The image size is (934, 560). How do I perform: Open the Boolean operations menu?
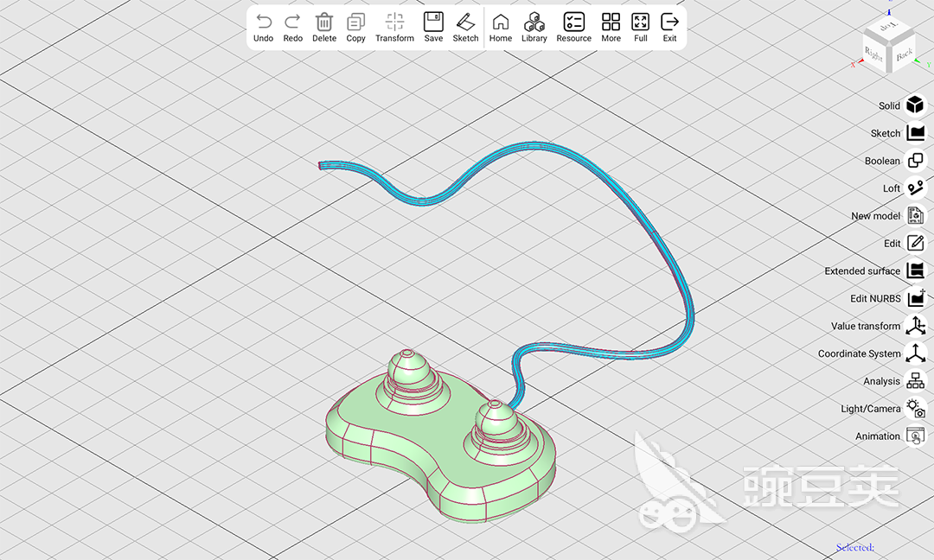click(915, 161)
